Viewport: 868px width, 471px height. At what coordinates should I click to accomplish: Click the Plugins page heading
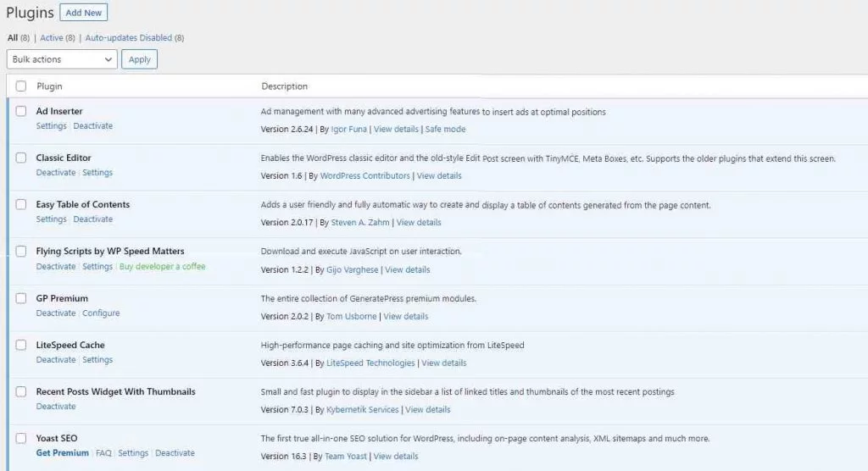point(30,12)
